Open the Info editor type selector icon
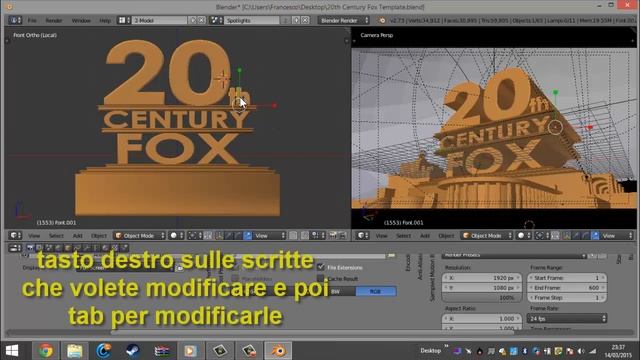This screenshot has width=640, height=360. tap(15, 20)
